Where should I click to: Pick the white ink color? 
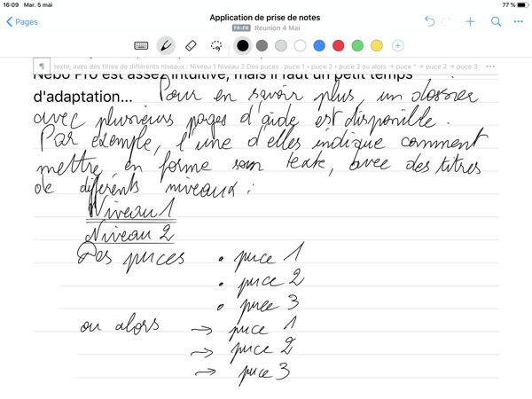(301, 45)
